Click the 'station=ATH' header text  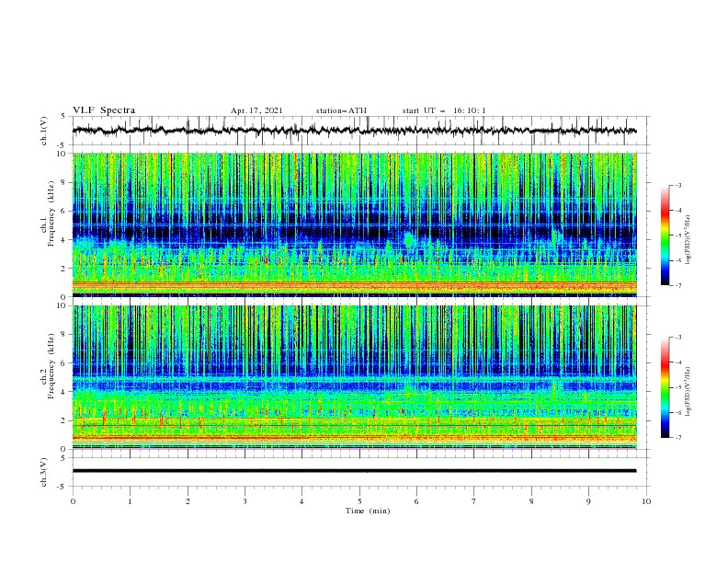(x=341, y=110)
